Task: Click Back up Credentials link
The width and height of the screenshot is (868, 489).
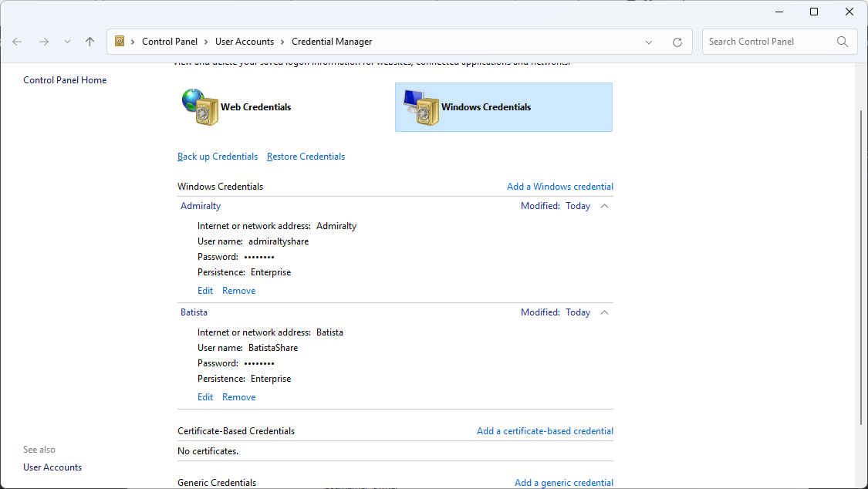Action: [218, 157]
